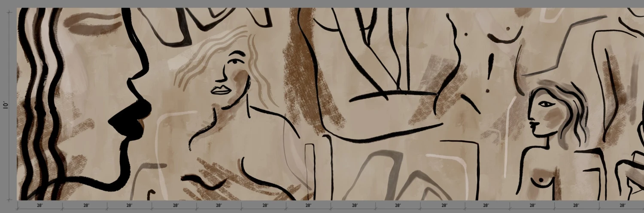Viewport: 644px width, 213px height.
Task: Click the last 28" panel label on right
Action: click(622, 206)
